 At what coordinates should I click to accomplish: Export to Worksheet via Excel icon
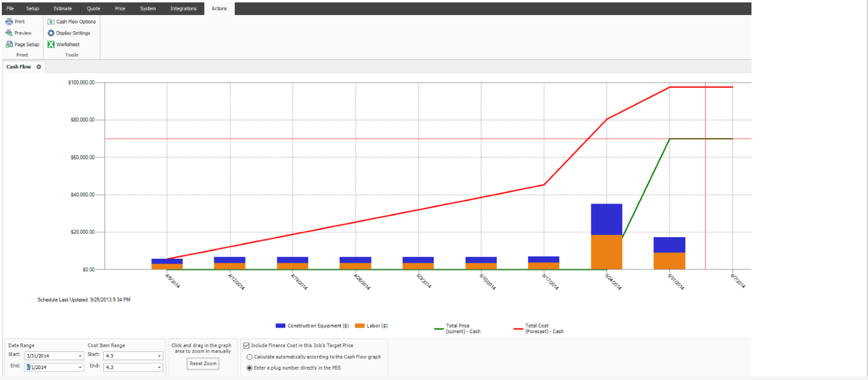[x=51, y=44]
